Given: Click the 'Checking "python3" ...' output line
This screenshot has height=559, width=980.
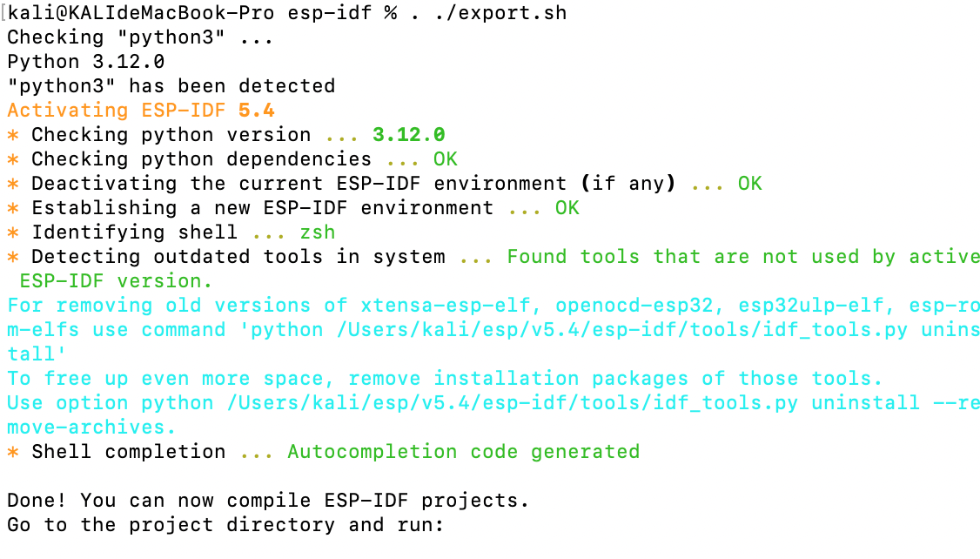Looking at the screenshot, I should pos(140,37).
